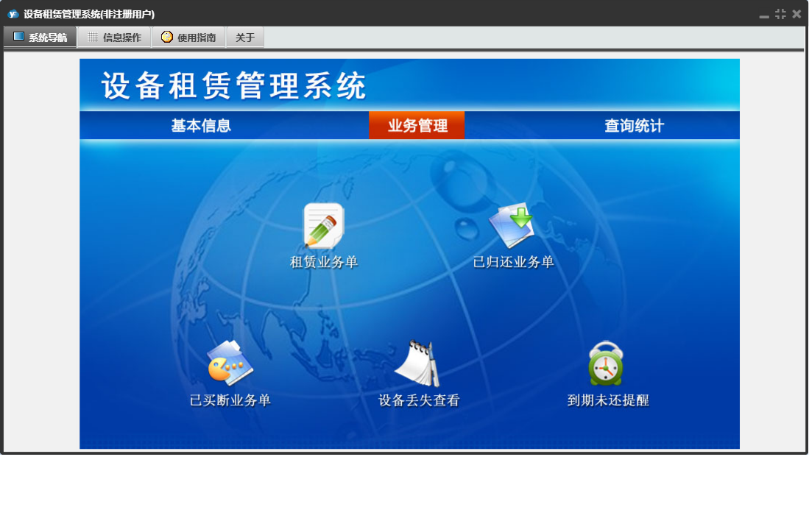Viewport: 809px width, 532px height.
Task: Open the 信息操作 tab
Action: [x=114, y=38]
